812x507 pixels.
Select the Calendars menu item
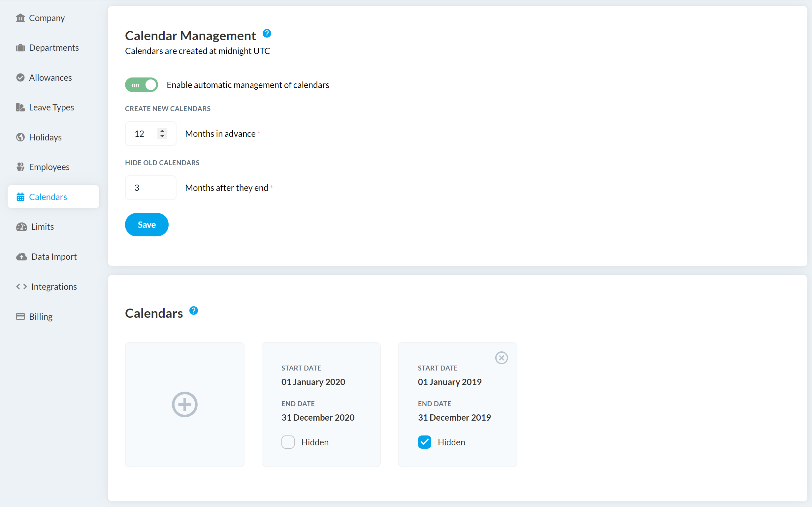click(x=53, y=197)
